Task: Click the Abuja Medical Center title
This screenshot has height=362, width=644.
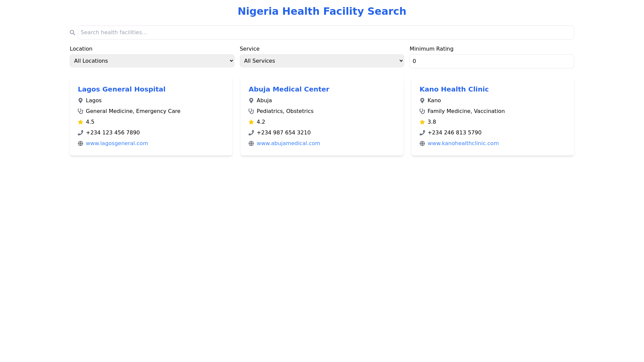Action: pyautogui.click(x=288, y=89)
